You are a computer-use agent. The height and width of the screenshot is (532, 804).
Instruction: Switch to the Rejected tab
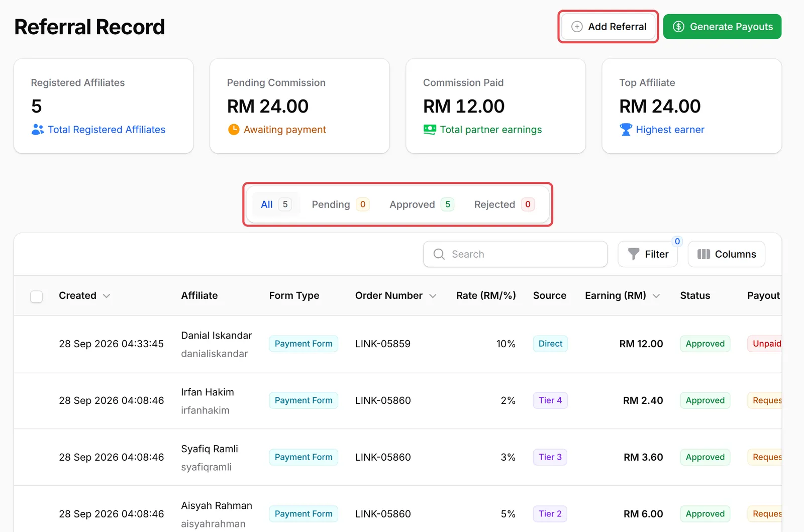[x=504, y=204]
